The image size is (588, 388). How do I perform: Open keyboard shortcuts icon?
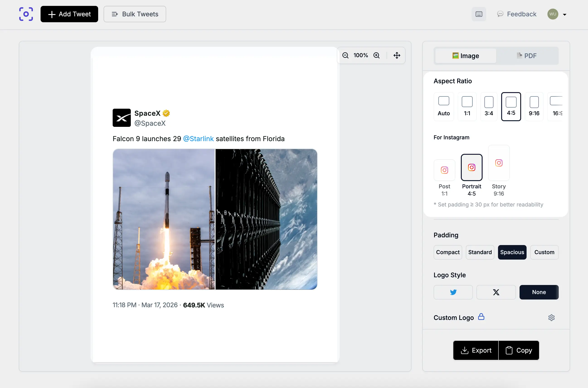pos(479,14)
